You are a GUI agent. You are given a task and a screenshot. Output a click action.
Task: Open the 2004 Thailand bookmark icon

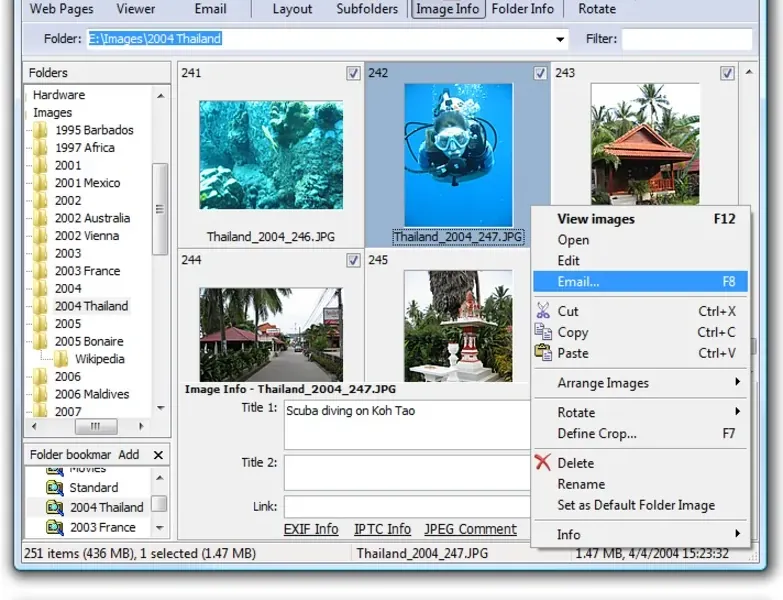pyautogui.click(x=56, y=507)
